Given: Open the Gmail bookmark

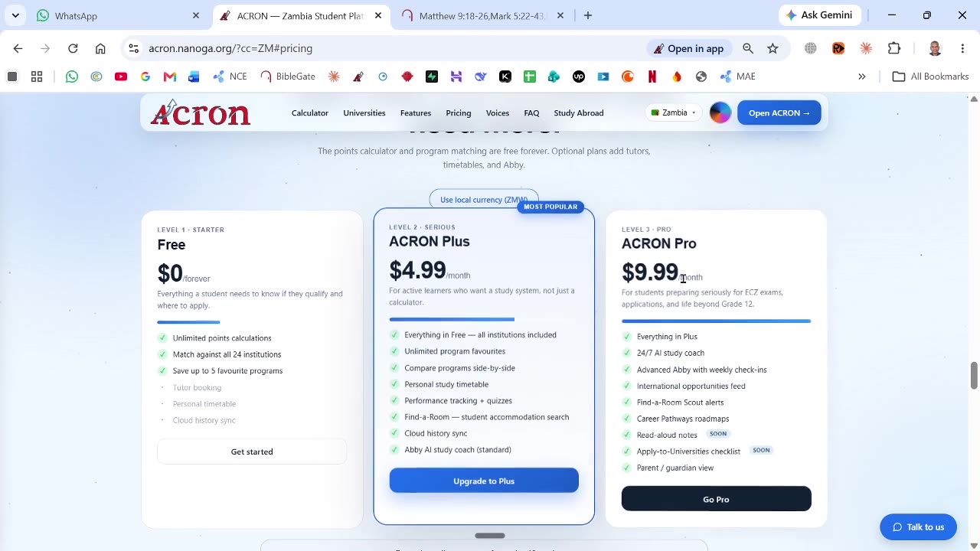Looking at the screenshot, I should pyautogui.click(x=170, y=77).
